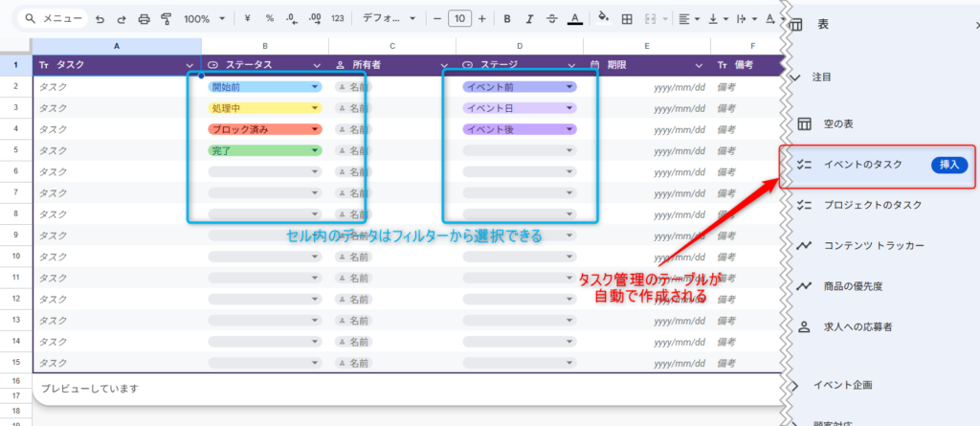The height and width of the screenshot is (426, 980).
Task: Open the borders tool
Action: (x=627, y=19)
